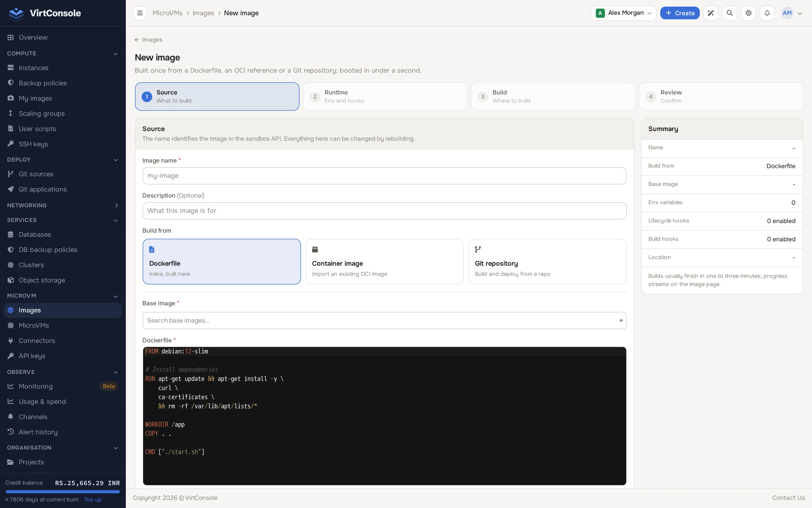Select the Source step
The width and height of the screenshot is (812, 508).
coord(217,97)
